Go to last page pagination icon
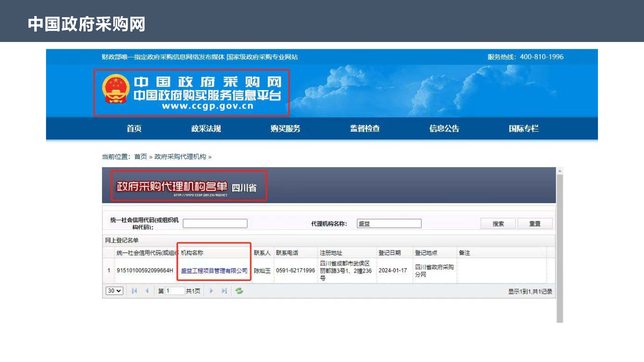 click(x=224, y=291)
